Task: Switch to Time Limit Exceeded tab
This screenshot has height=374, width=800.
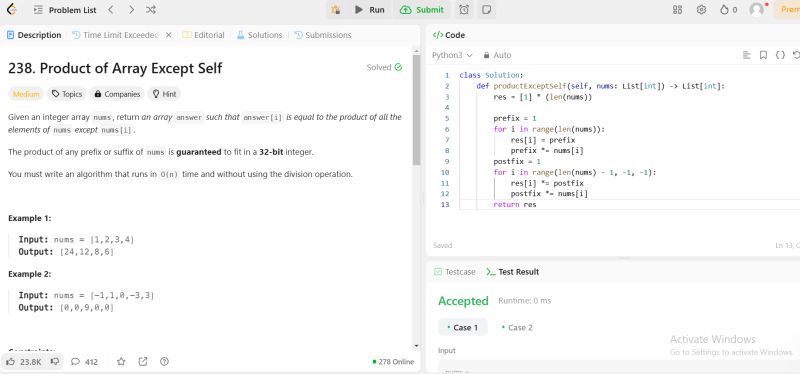Action: [116, 35]
